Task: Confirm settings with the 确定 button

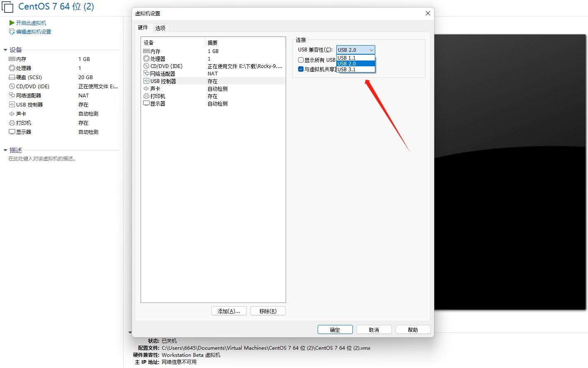Action: [x=335, y=330]
